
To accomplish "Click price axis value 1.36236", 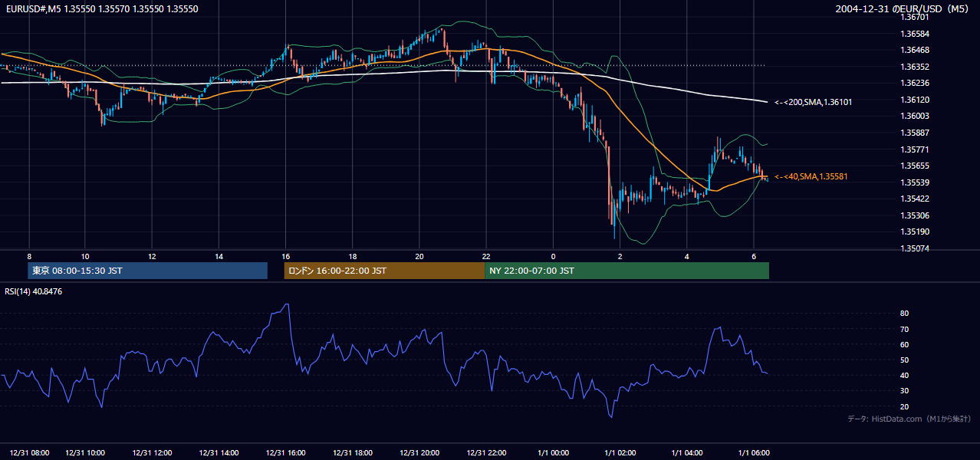I will tap(914, 83).
